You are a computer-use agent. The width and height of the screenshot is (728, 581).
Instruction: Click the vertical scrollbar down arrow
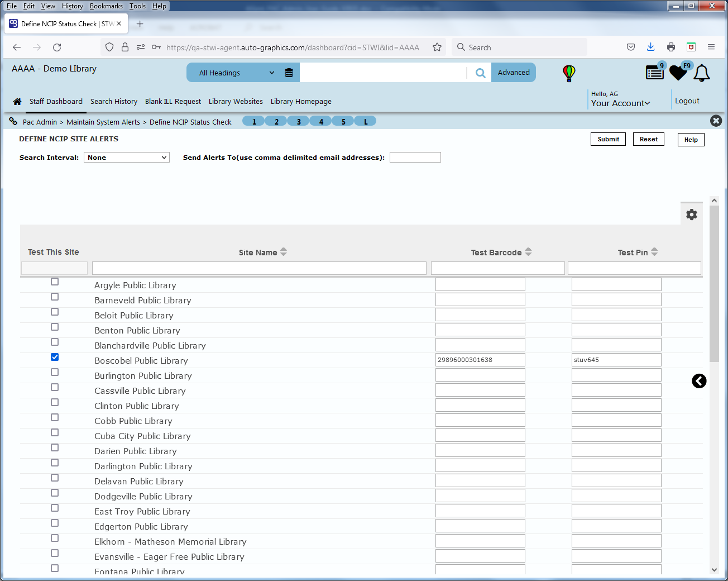click(714, 570)
